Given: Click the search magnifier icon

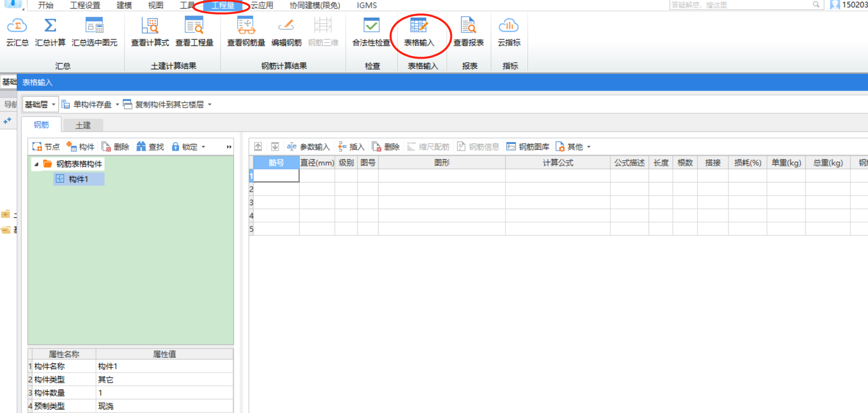Looking at the screenshot, I should click(816, 5).
